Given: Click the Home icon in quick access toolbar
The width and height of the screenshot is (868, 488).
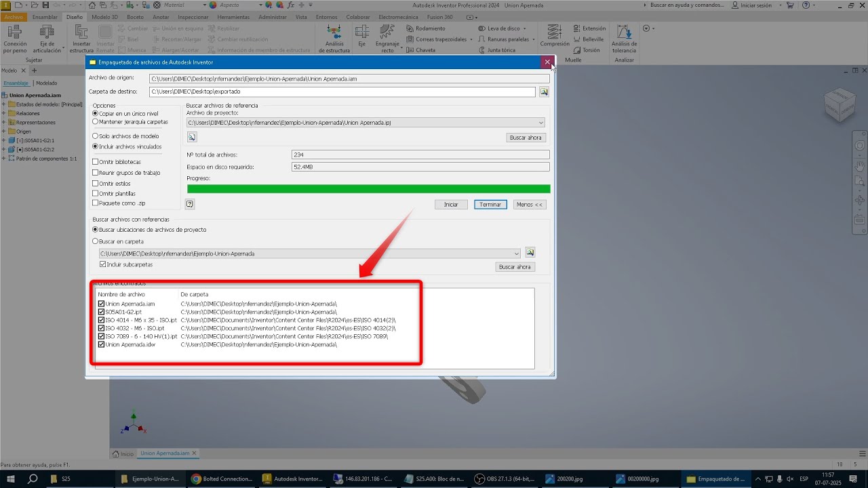Looking at the screenshot, I should click(93, 5).
